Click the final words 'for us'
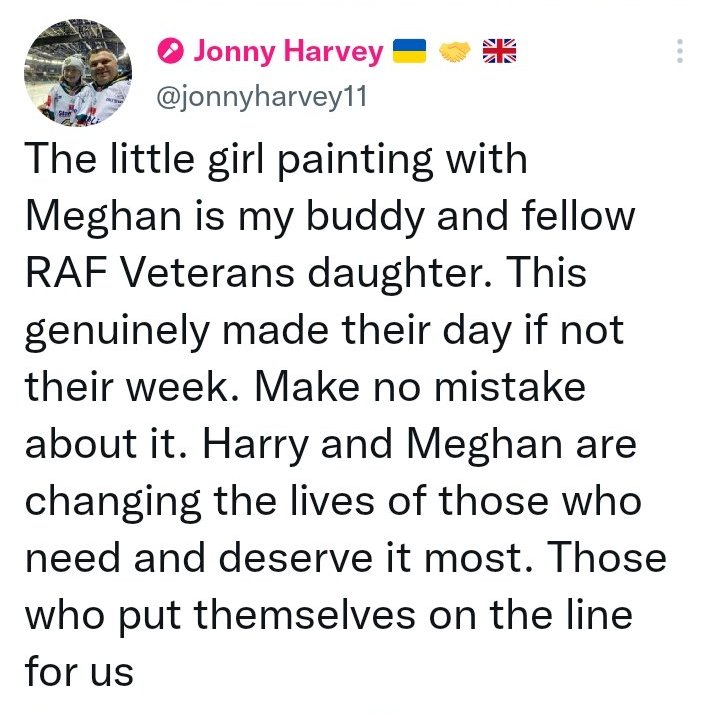 78,671
